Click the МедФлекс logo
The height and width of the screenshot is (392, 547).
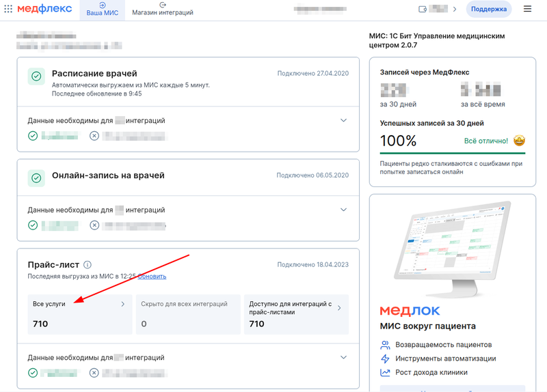click(46, 9)
